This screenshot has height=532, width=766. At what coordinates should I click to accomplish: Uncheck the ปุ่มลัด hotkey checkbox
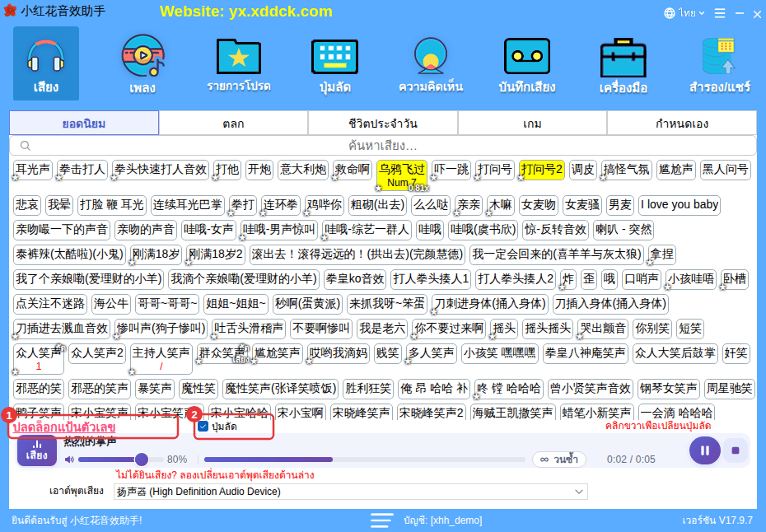coord(203,427)
